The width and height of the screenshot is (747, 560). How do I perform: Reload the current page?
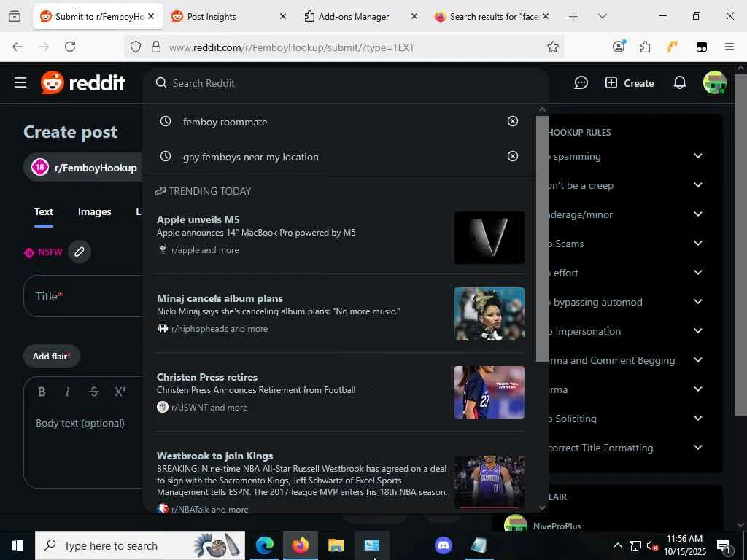point(70,47)
